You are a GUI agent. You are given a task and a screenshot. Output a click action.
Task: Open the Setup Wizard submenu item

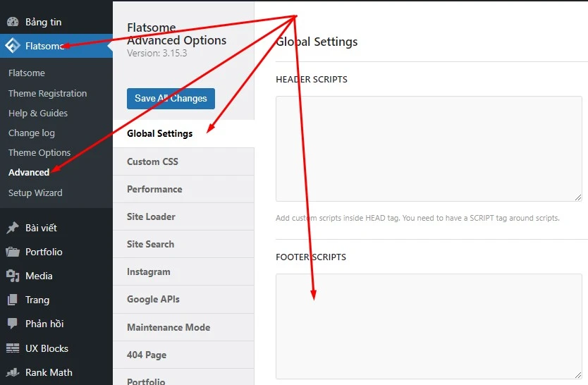click(35, 192)
